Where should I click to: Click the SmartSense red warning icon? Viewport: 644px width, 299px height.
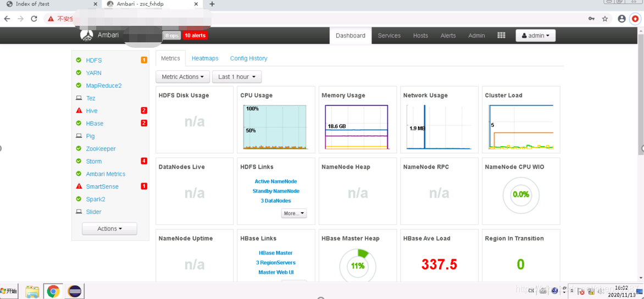[79, 186]
